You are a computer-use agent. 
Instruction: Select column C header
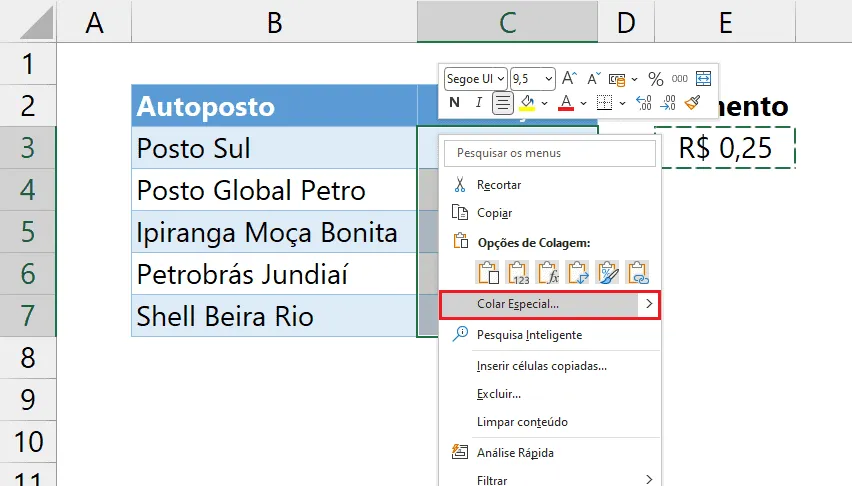508,22
